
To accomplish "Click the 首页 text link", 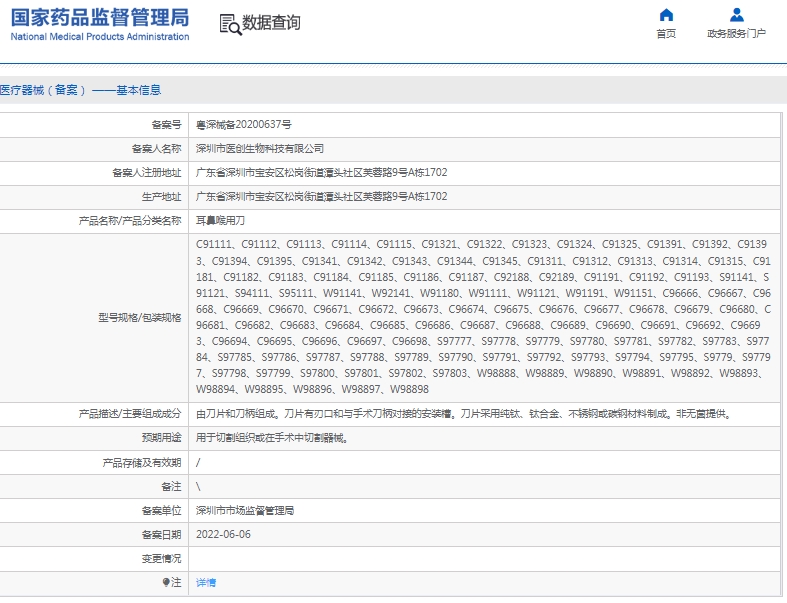I will pos(666,34).
